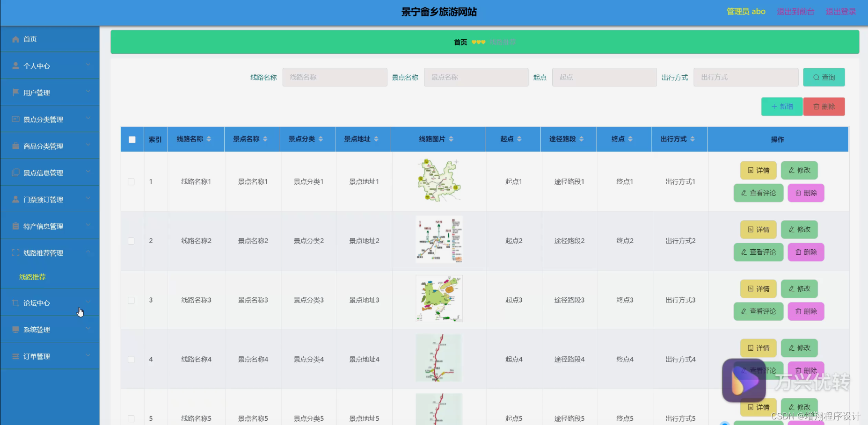The height and width of the screenshot is (425, 868).
Task: Click the 新增 add button
Action: pos(782,107)
